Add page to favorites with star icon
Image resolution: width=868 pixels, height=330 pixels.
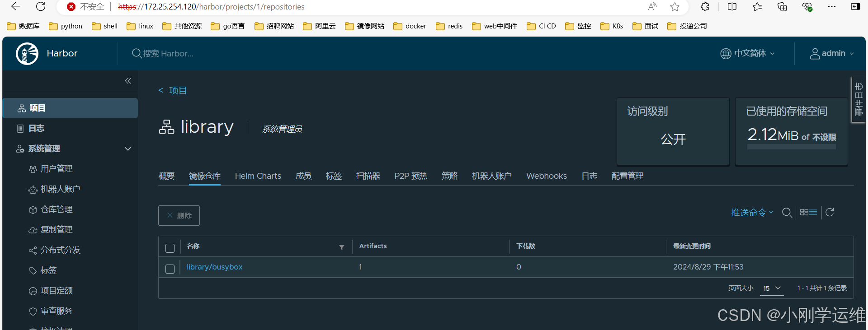[x=675, y=6]
